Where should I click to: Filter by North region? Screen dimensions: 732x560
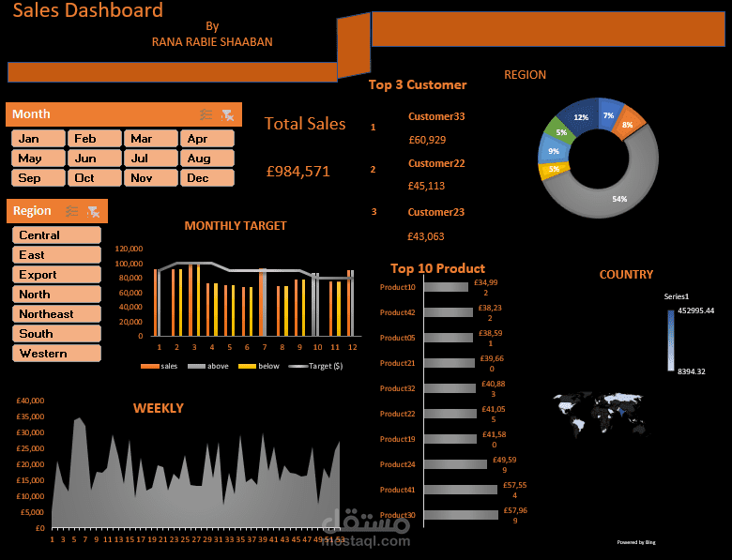pos(57,294)
